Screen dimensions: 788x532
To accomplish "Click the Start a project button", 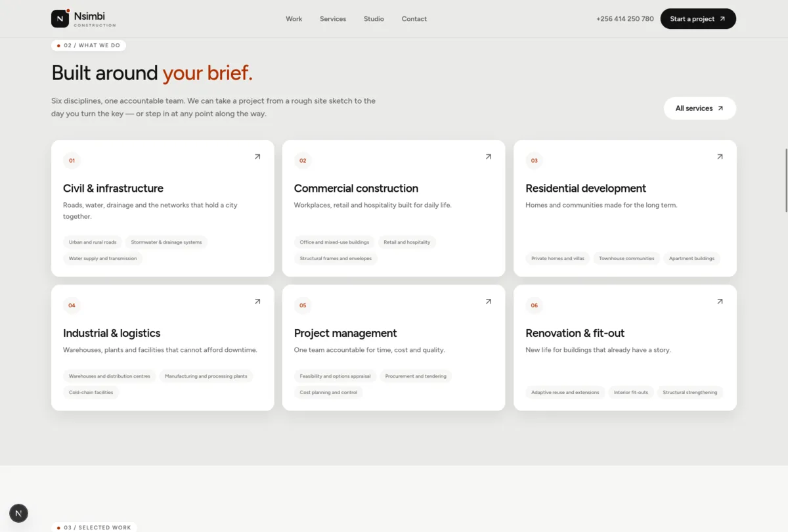I will [x=698, y=19].
